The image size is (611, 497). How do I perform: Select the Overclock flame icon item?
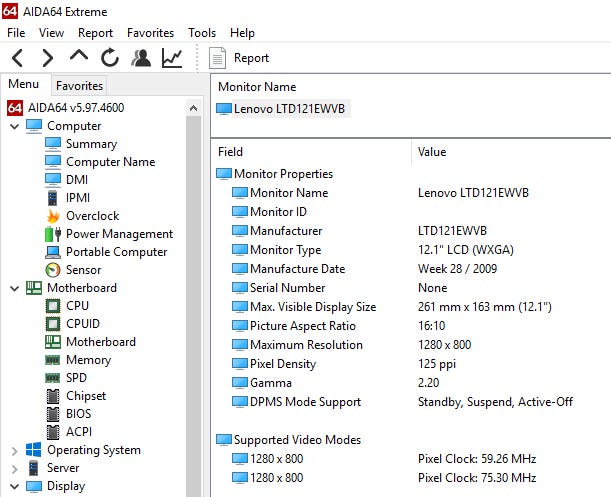click(91, 216)
